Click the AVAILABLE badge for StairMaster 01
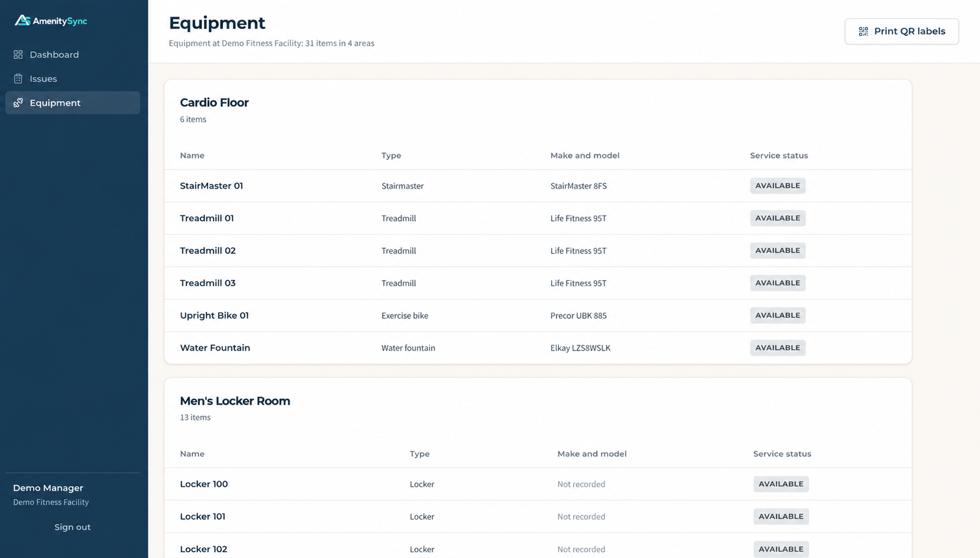Image resolution: width=980 pixels, height=558 pixels. (x=778, y=186)
